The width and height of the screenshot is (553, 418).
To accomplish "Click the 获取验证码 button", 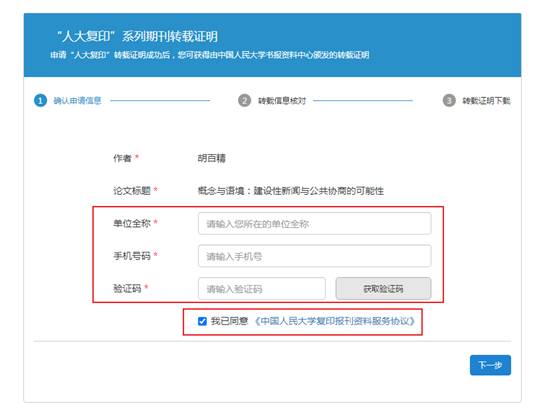I will (x=383, y=289).
